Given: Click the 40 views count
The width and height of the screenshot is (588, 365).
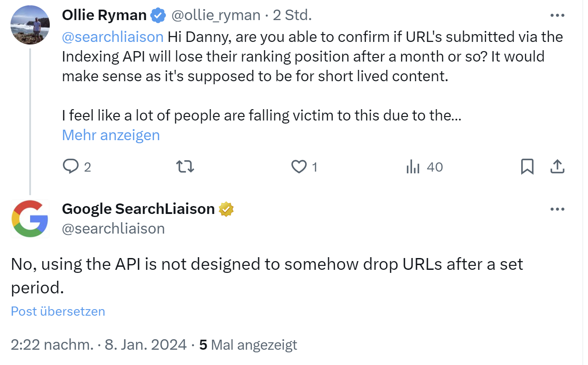Looking at the screenshot, I should 434,166.
